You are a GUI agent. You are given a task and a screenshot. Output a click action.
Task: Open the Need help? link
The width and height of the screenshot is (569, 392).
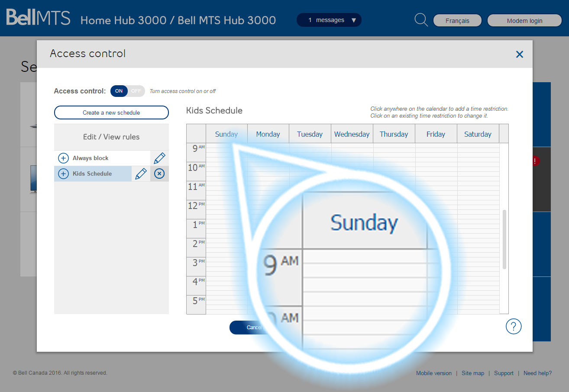(x=537, y=373)
